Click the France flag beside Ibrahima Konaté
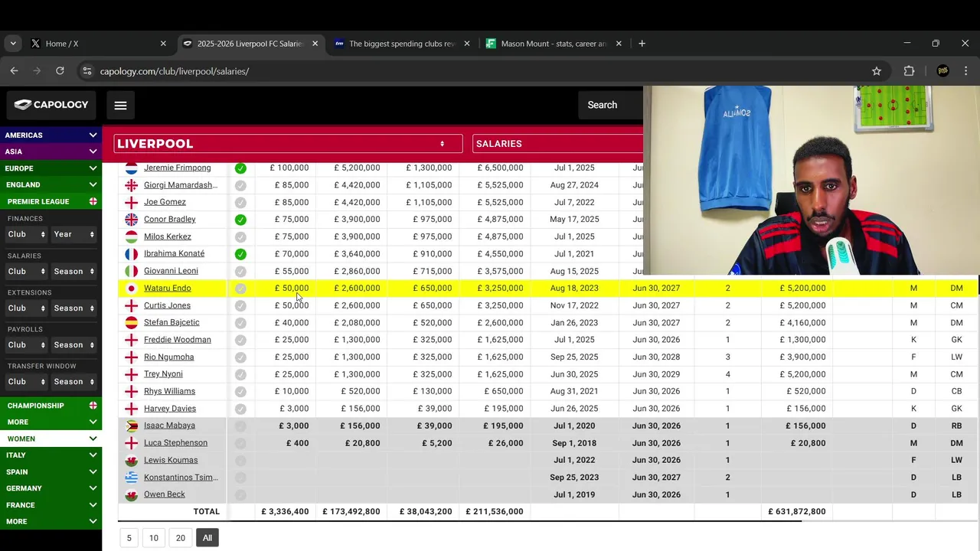This screenshot has width=980, height=551. pyautogui.click(x=131, y=254)
